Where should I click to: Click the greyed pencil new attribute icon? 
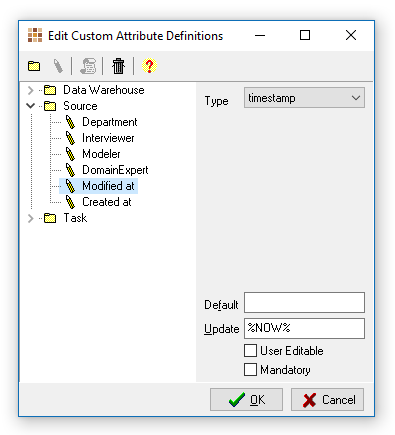(58, 66)
